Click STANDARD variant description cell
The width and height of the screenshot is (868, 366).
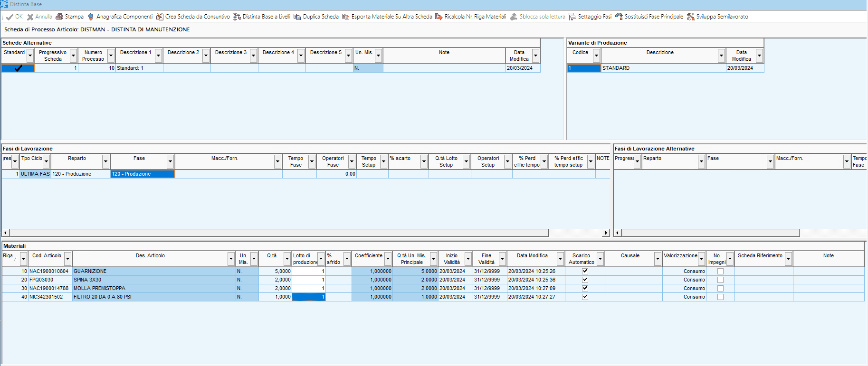pyautogui.click(x=664, y=68)
